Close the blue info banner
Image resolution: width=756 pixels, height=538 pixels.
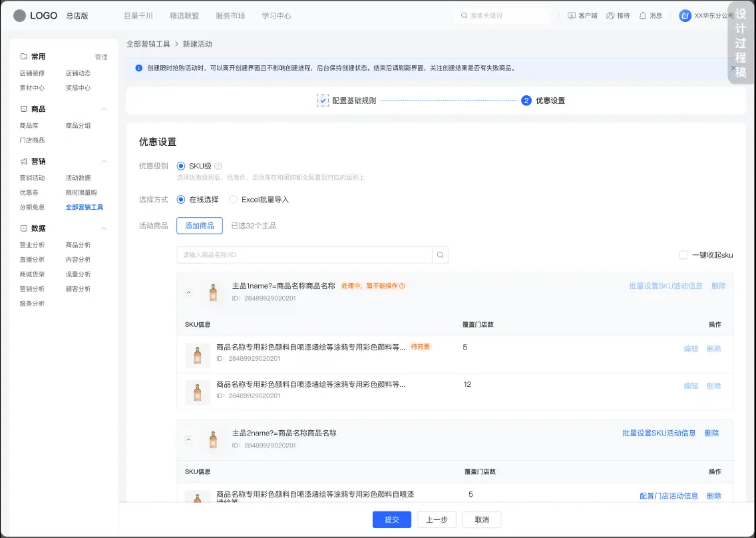(x=733, y=68)
